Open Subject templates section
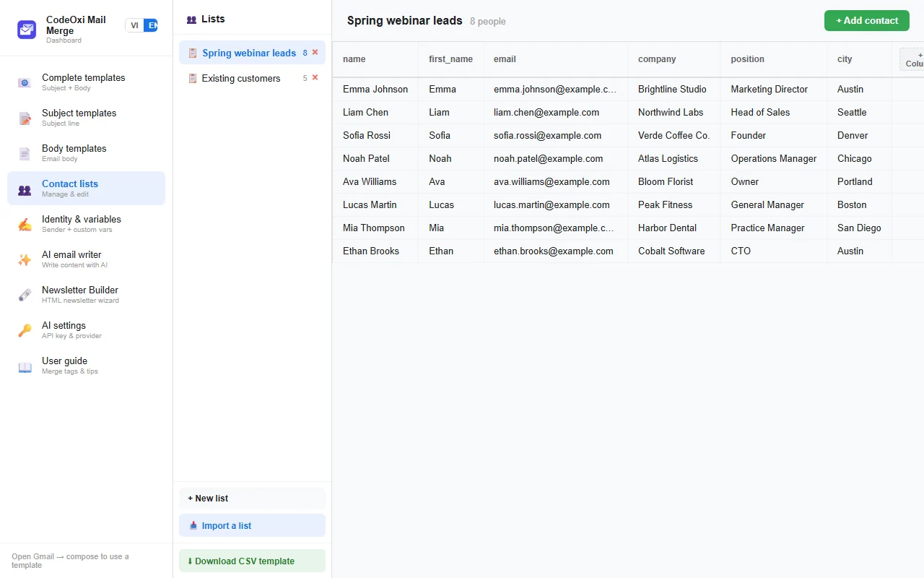This screenshot has height=578, width=924. click(x=86, y=118)
